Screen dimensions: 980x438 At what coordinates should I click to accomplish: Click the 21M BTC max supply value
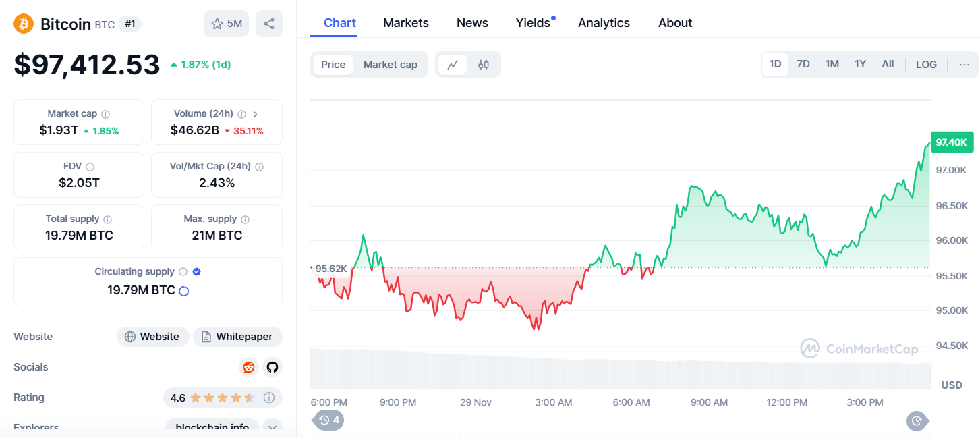coord(217,236)
